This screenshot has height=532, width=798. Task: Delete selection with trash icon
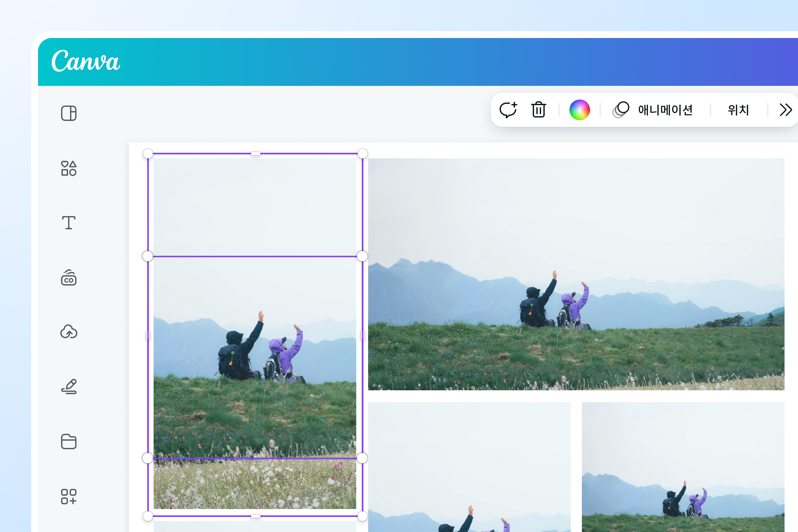pos(539,110)
